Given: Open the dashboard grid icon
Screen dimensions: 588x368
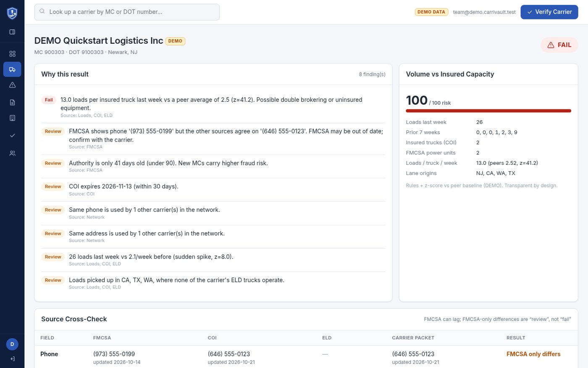Looking at the screenshot, I should [12, 54].
